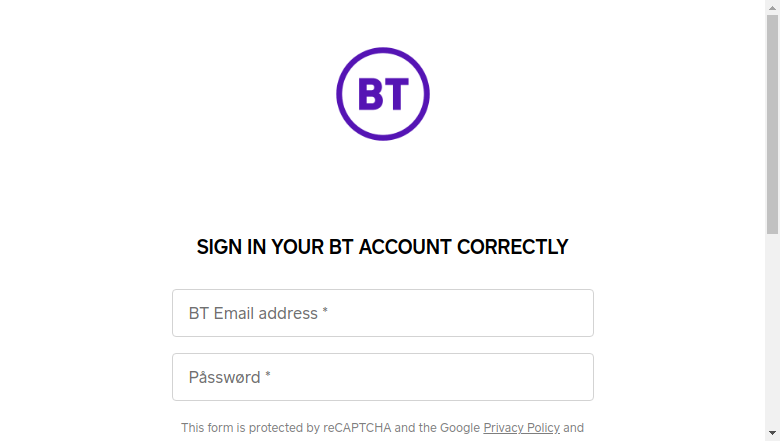The width and height of the screenshot is (780, 441).
Task: Focus the Påsswørd input field
Action: click(x=383, y=377)
